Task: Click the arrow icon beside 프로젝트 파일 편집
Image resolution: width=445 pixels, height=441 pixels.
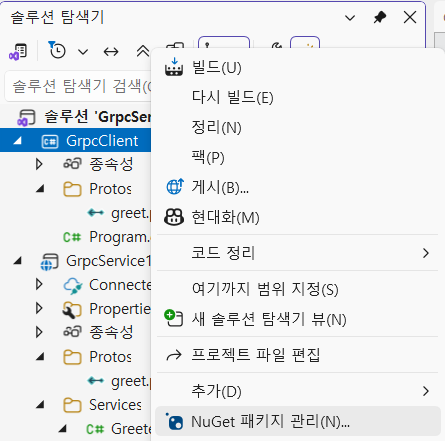Action: click(x=174, y=355)
